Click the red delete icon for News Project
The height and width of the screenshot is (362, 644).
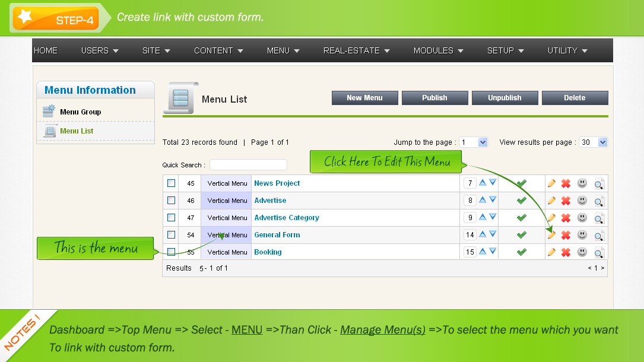pyautogui.click(x=566, y=183)
